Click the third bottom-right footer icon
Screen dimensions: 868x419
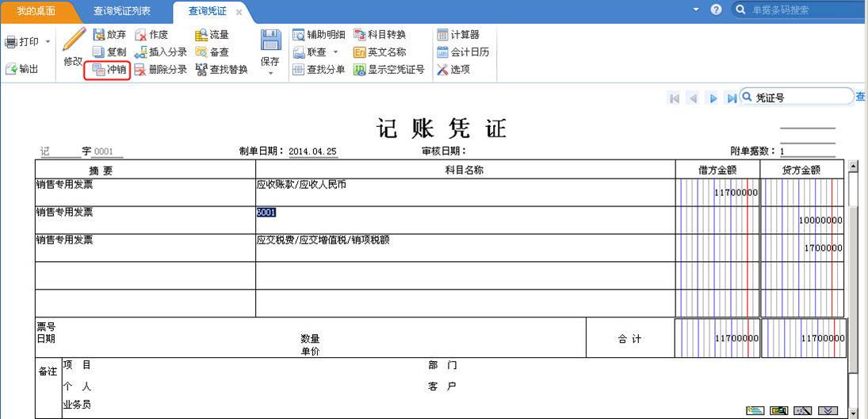pos(803,410)
